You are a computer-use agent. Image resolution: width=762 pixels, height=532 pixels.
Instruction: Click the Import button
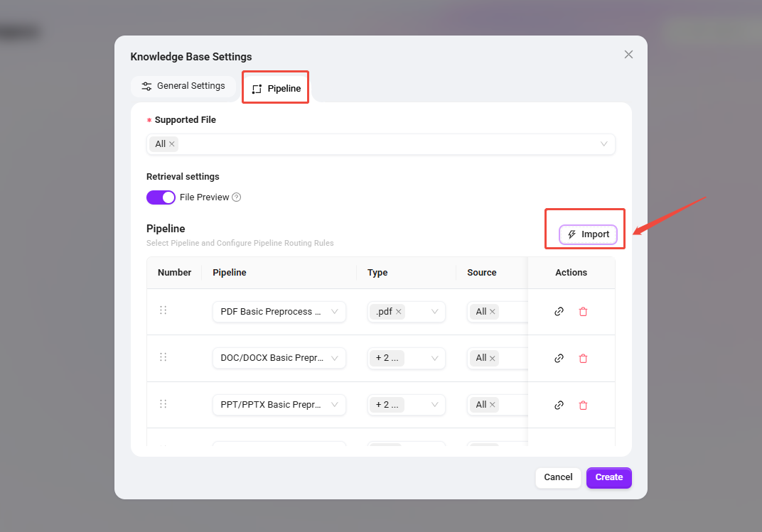[x=588, y=234]
